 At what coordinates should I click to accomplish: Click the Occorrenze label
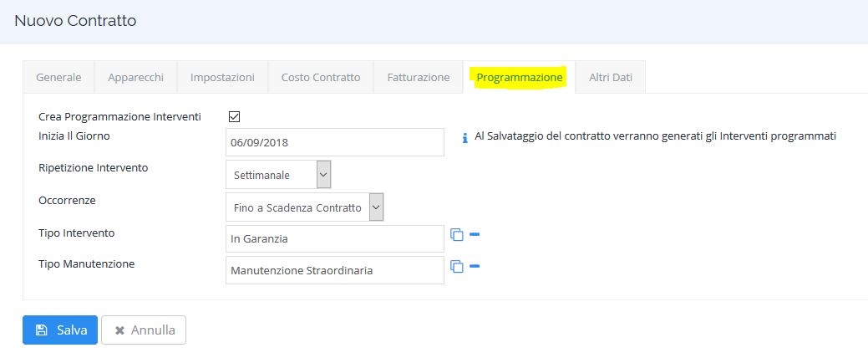coord(67,200)
